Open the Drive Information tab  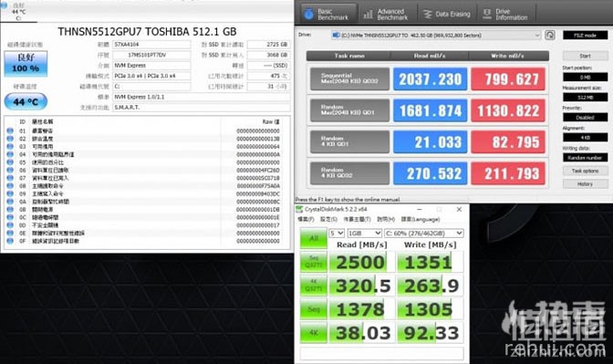click(506, 14)
